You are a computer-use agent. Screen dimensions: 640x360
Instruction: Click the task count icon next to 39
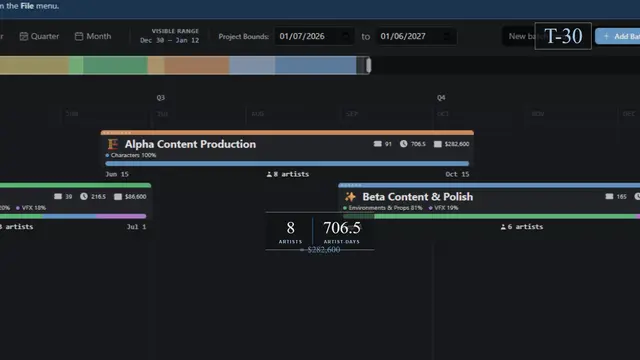(58, 196)
